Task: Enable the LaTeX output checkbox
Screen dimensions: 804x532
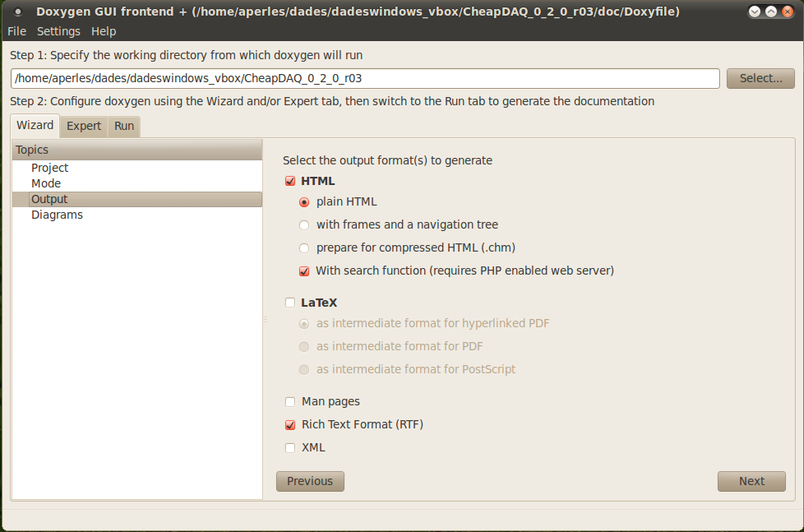Action: pyautogui.click(x=290, y=303)
